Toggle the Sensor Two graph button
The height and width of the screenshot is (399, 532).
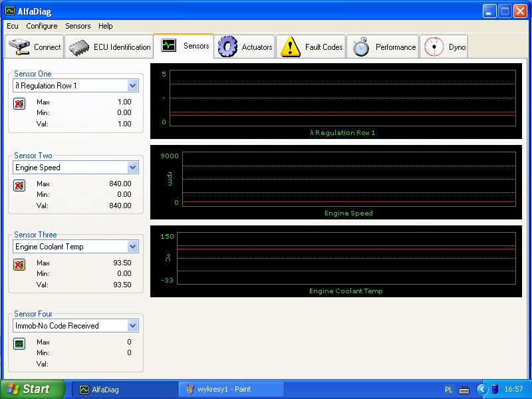tap(19, 186)
